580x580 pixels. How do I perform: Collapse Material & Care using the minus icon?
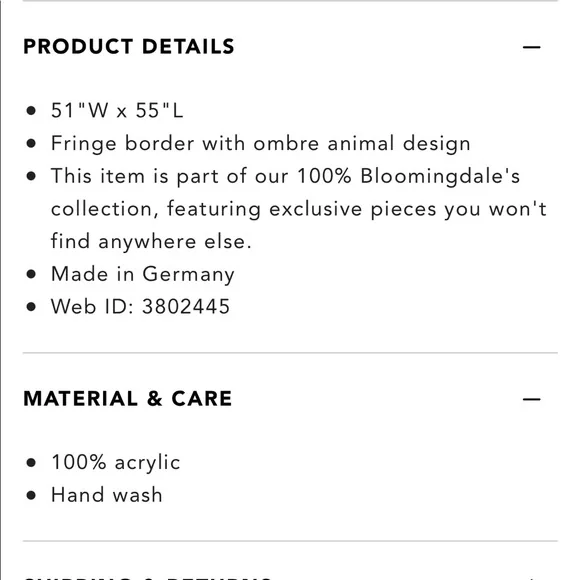[532, 399]
